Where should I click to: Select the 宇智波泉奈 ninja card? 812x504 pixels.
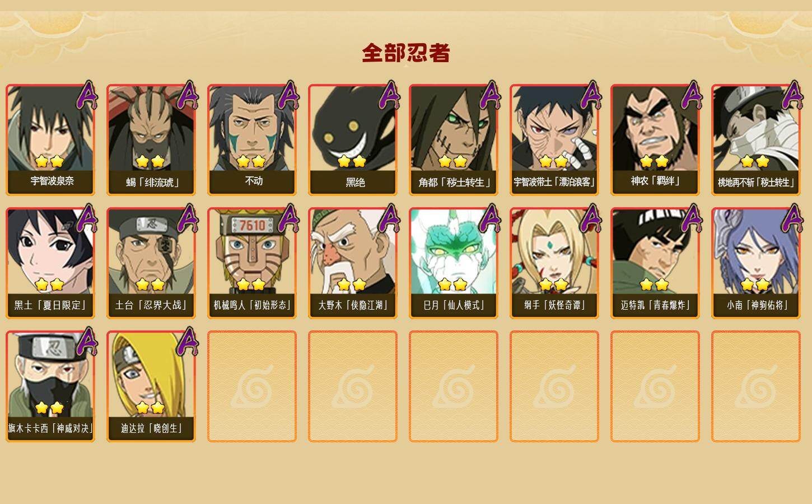coord(50,140)
